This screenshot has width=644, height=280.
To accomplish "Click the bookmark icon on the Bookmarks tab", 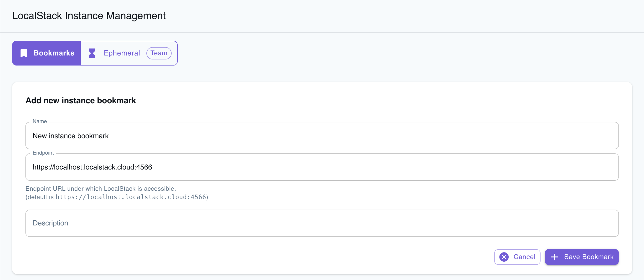I will (x=24, y=53).
